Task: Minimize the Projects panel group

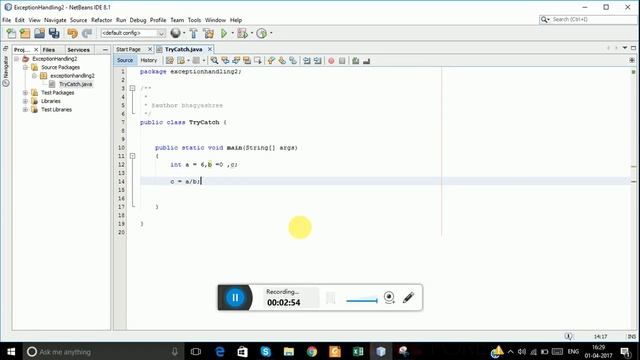Action: click(105, 50)
